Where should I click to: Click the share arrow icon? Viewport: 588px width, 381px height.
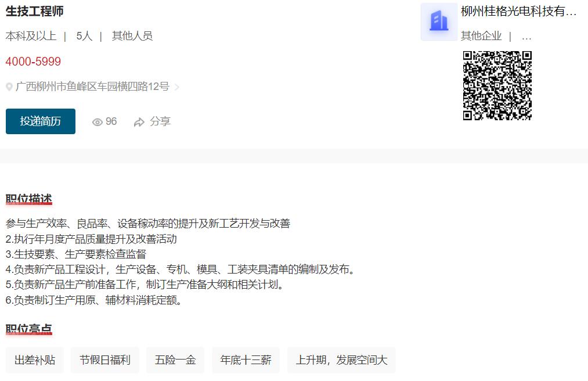tap(139, 122)
